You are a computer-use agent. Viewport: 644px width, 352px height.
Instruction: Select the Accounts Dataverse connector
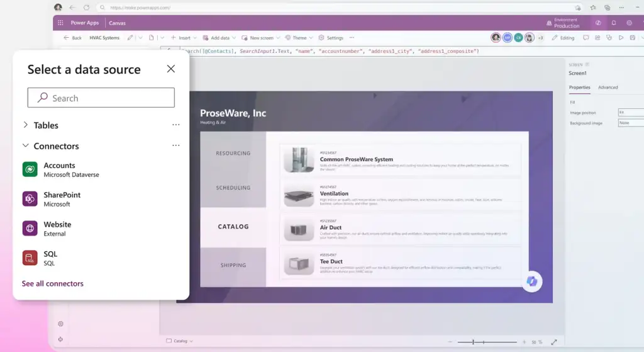pyautogui.click(x=61, y=169)
